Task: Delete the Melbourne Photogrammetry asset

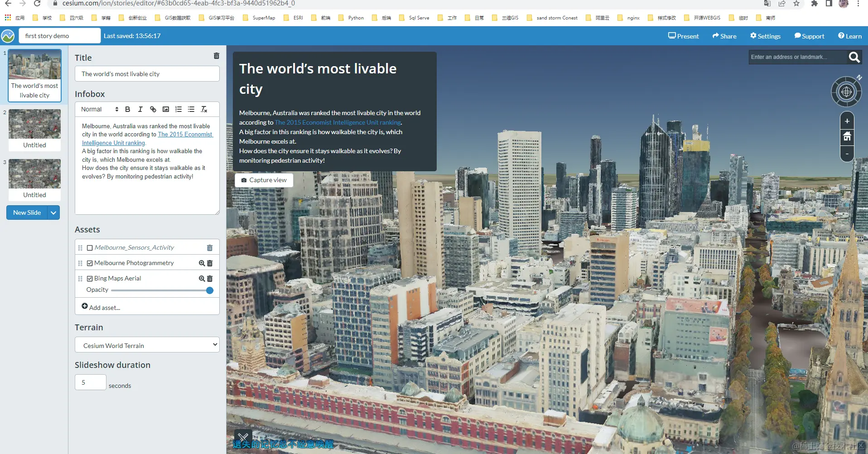Action: pyautogui.click(x=210, y=263)
